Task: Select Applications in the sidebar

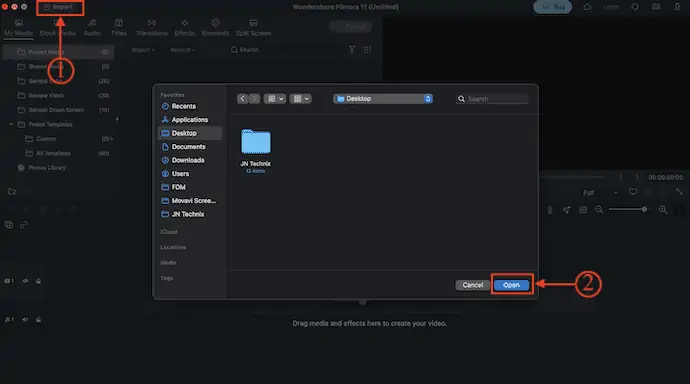Action: tap(189, 120)
